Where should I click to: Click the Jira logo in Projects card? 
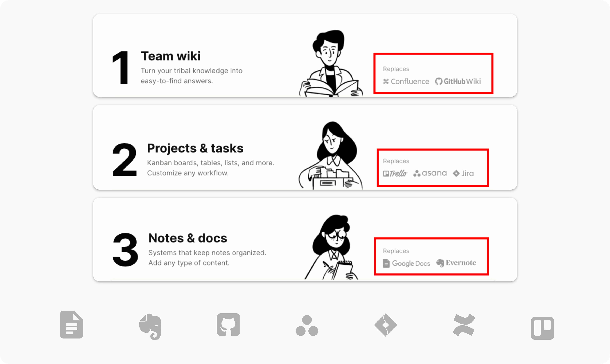point(463,173)
